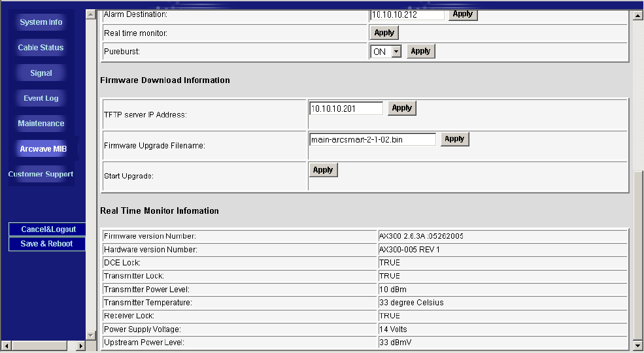The height and width of the screenshot is (353, 644).
Task: Select the 14 Volts value
Action: [x=393, y=329]
